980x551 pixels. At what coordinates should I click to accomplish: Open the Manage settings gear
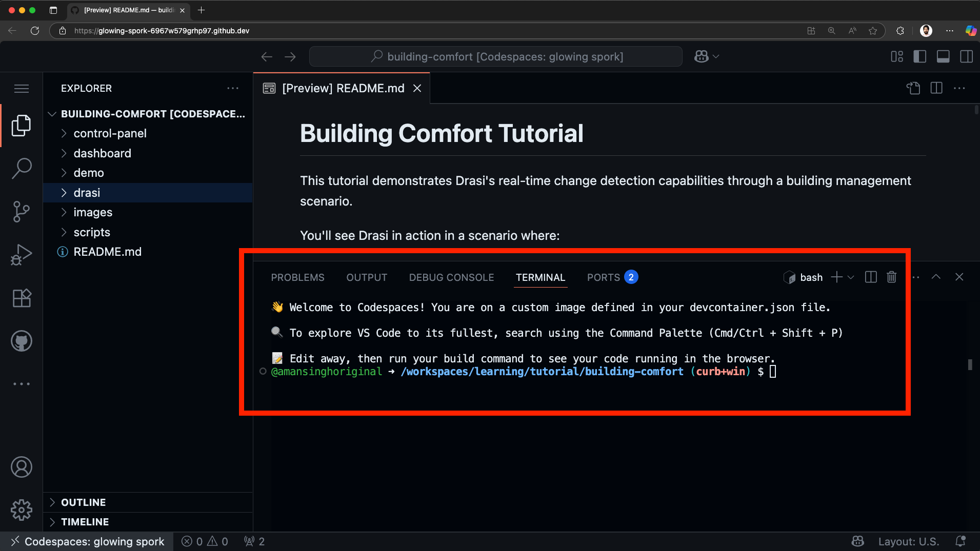pos(22,510)
